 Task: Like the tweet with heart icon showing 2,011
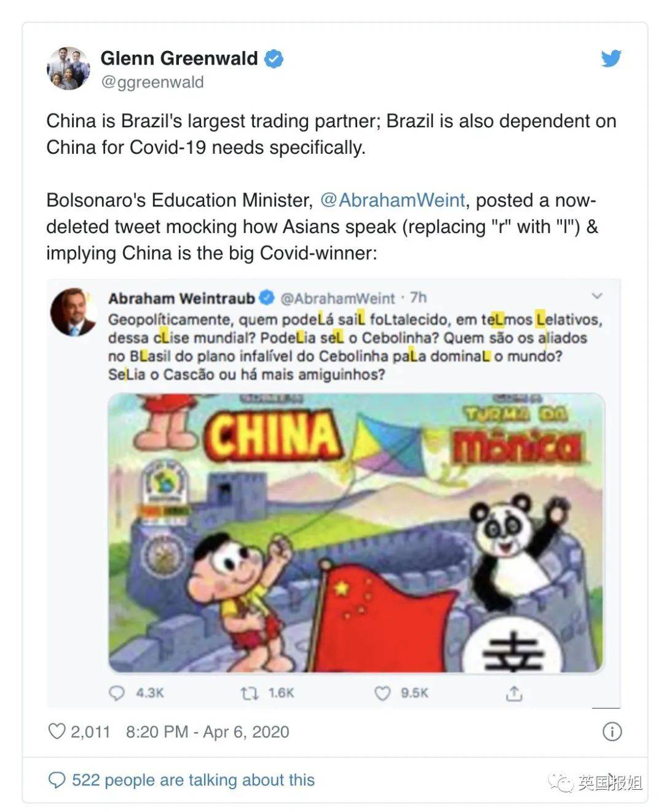(57, 731)
